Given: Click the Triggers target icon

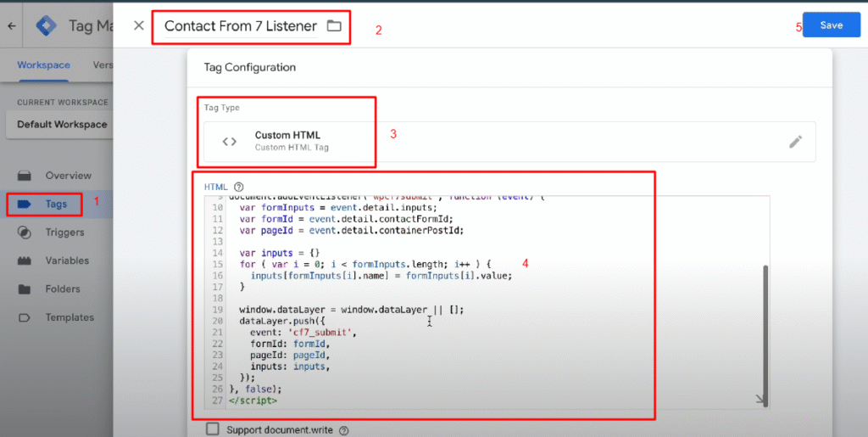Looking at the screenshot, I should 25,232.
